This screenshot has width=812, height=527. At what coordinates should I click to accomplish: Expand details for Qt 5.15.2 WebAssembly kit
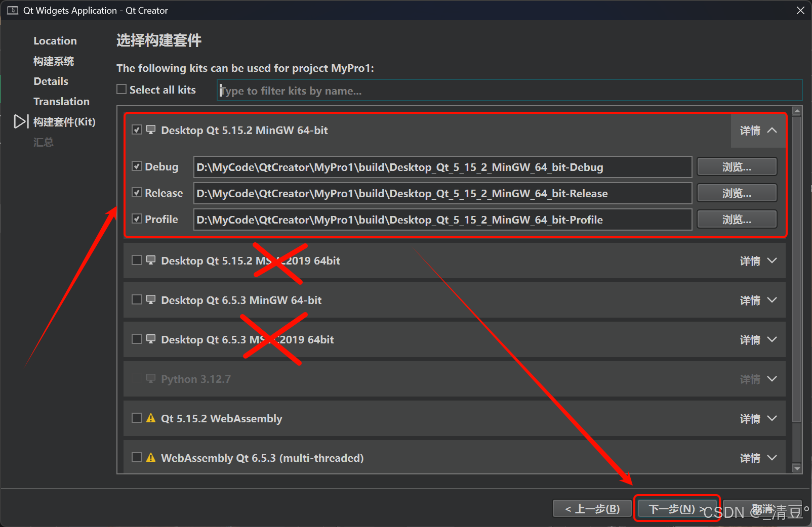coord(758,419)
